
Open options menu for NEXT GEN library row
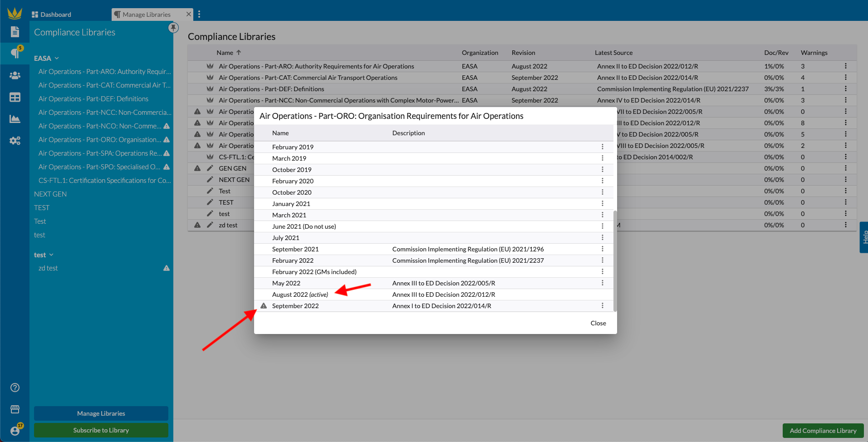tap(846, 179)
